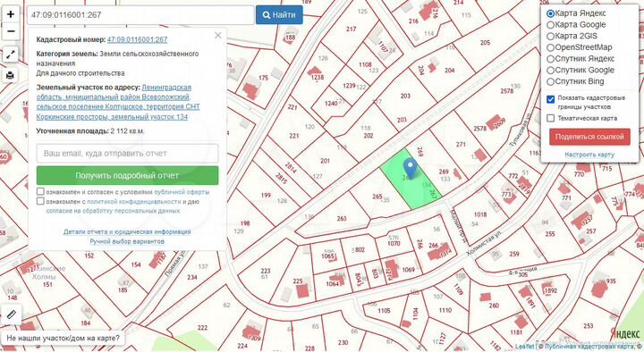Toggle fullscreen map with arrows icon

click(x=11, y=54)
